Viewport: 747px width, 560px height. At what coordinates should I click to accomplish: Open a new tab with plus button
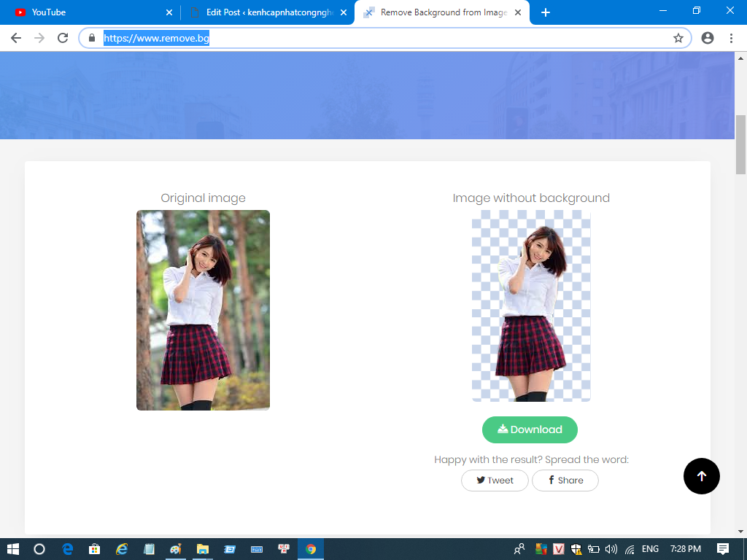click(546, 12)
